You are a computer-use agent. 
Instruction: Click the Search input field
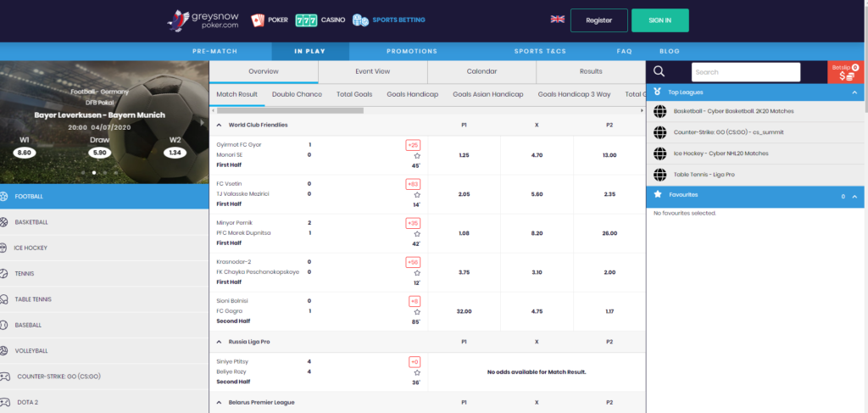pyautogui.click(x=746, y=72)
